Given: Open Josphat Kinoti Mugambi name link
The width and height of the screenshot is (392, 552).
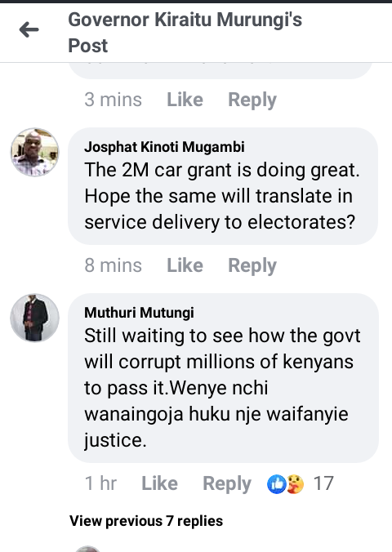Looking at the screenshot, I should tap(164, 147).
